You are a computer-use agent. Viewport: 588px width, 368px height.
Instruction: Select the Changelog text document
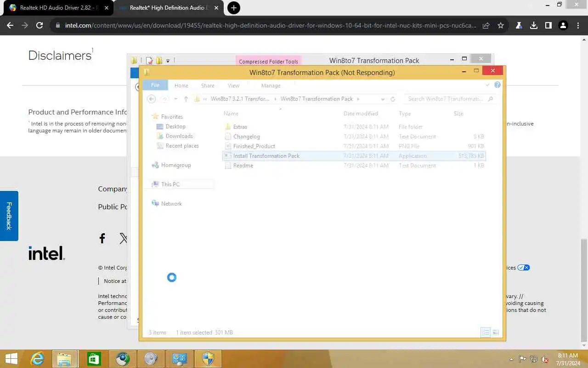(354, 137)
